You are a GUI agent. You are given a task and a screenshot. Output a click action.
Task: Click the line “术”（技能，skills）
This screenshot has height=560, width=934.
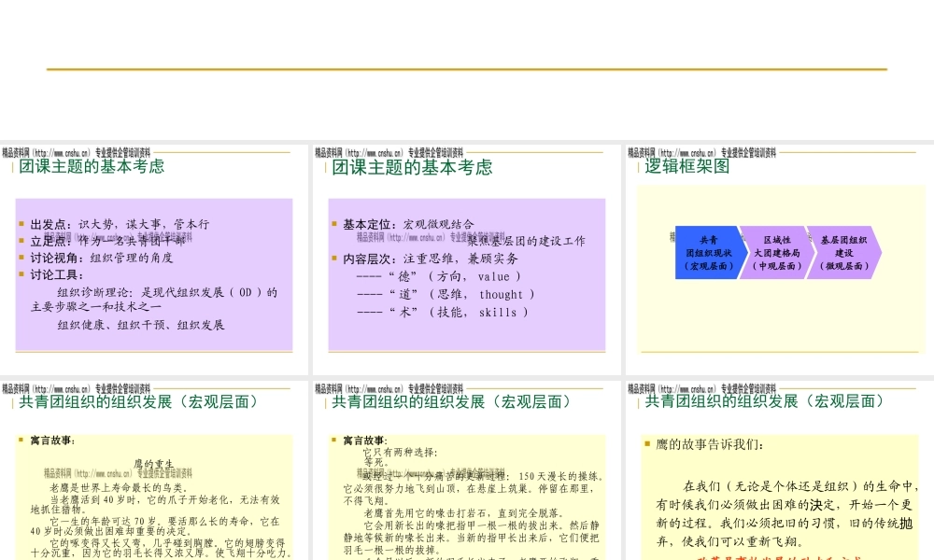click(x=443, y=313)
